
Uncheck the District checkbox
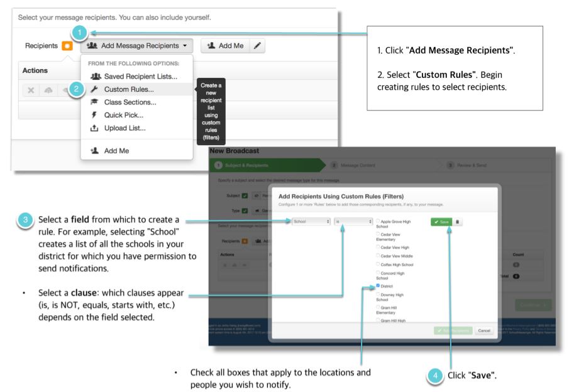tap(377, 285)
